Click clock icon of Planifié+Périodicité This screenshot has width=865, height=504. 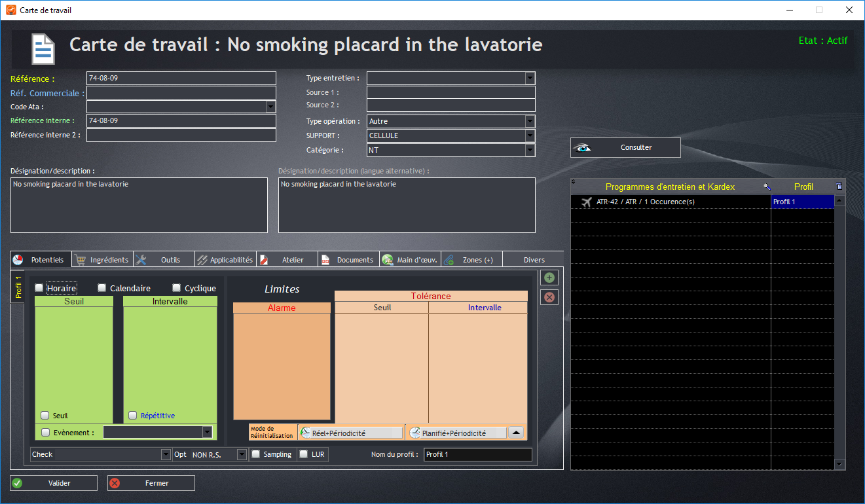coord(414,433)
